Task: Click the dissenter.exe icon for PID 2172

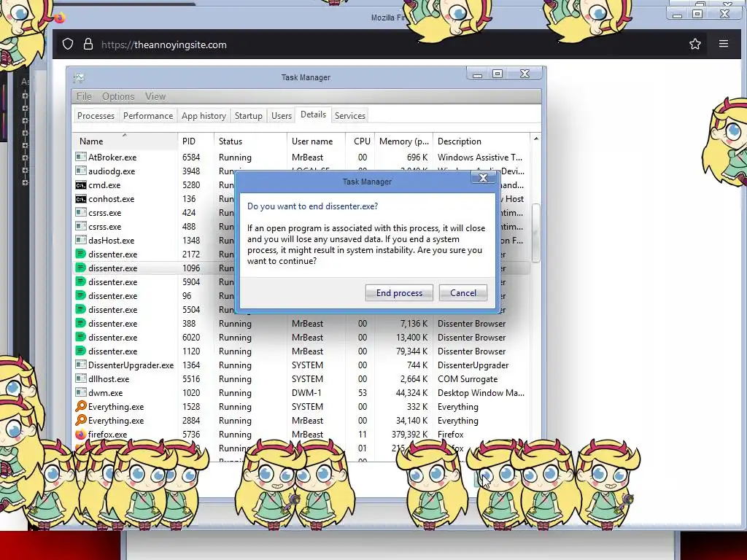Action: pyautogui.click(x=81, y=254)
